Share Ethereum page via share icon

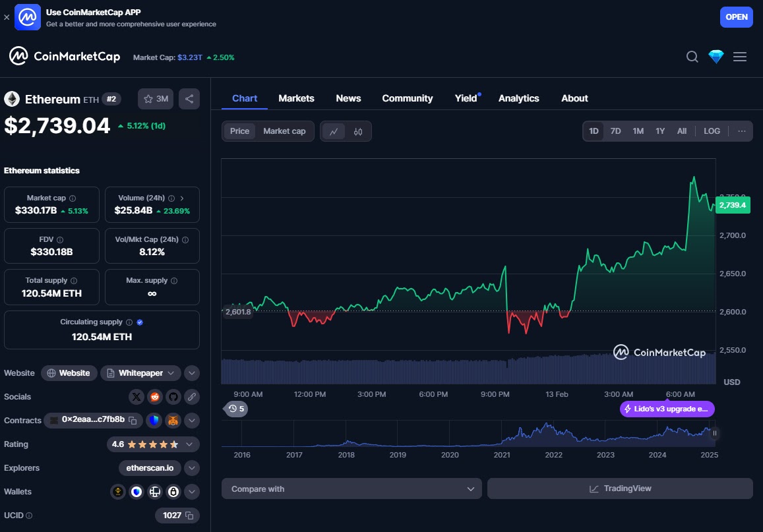point(189,99)
